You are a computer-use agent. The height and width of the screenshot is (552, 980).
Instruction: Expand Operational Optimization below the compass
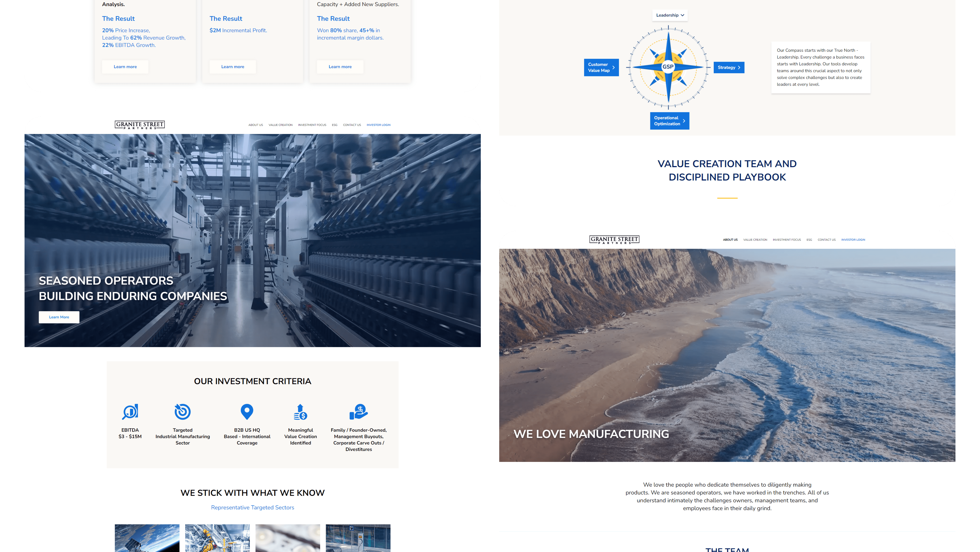point(669,121)
